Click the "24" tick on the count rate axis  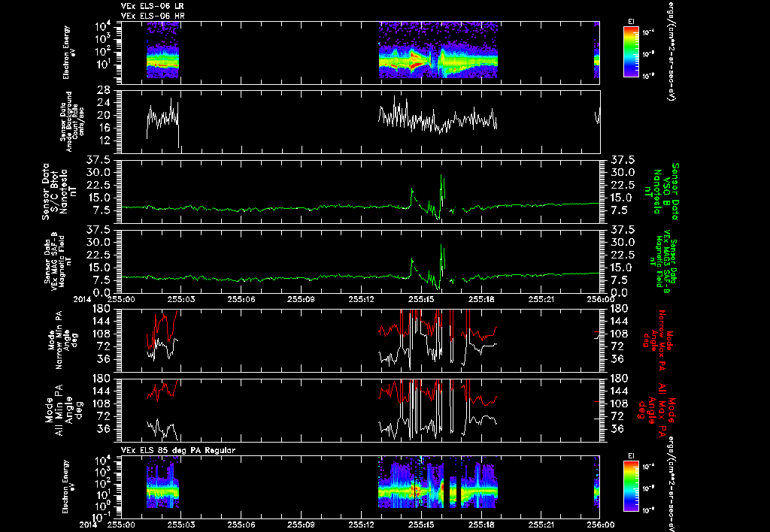point(104,103)
